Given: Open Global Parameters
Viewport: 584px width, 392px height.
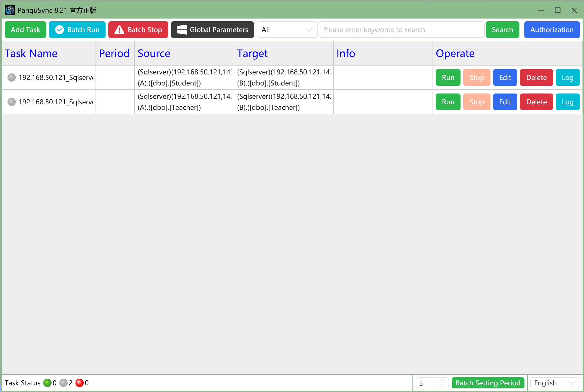Looking at the screenshot, I should [212, 30].
